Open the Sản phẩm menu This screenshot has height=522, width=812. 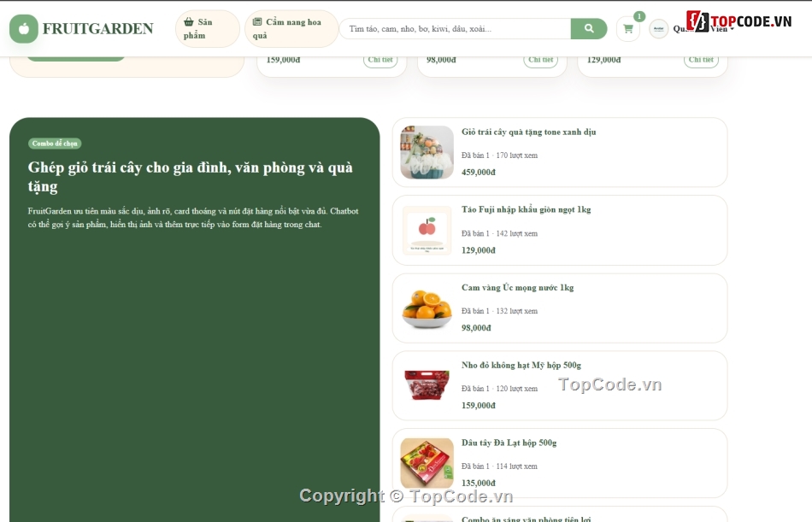(x=207, y=28)
